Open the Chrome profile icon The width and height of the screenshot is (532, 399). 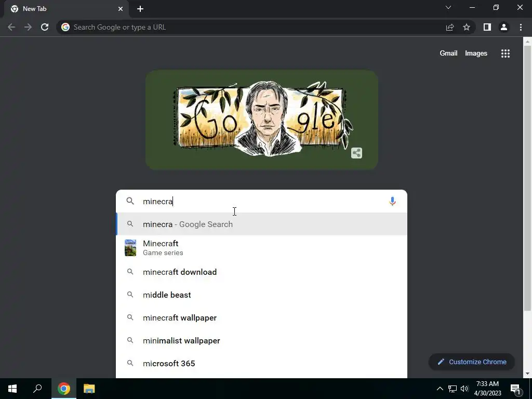tap(504, 27)
